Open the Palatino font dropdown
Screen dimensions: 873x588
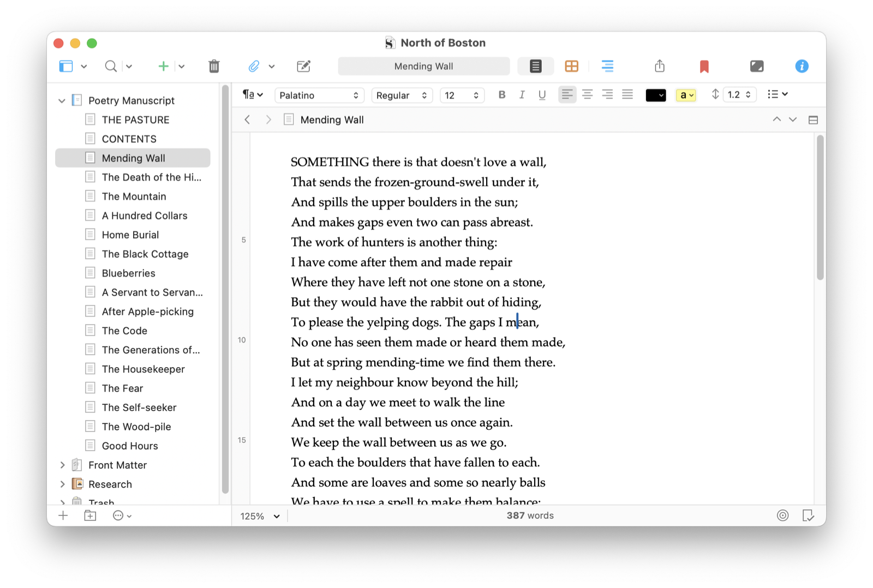[319, 95]
